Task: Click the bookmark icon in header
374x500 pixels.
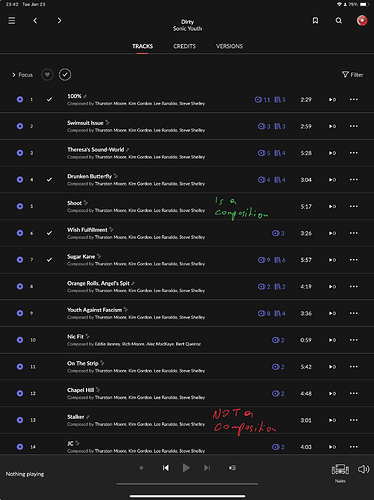Action: [x=315, y=21]
